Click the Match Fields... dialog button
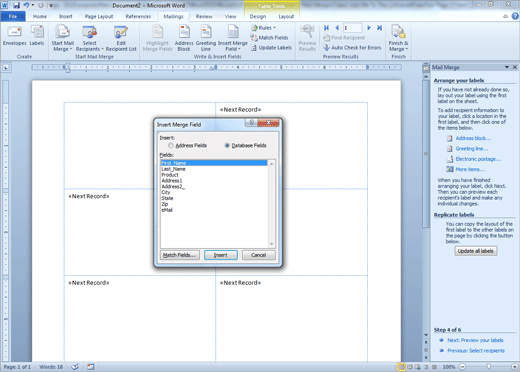Image resolution: width=520 pixels, height=372 pixels. pos(180,255)
